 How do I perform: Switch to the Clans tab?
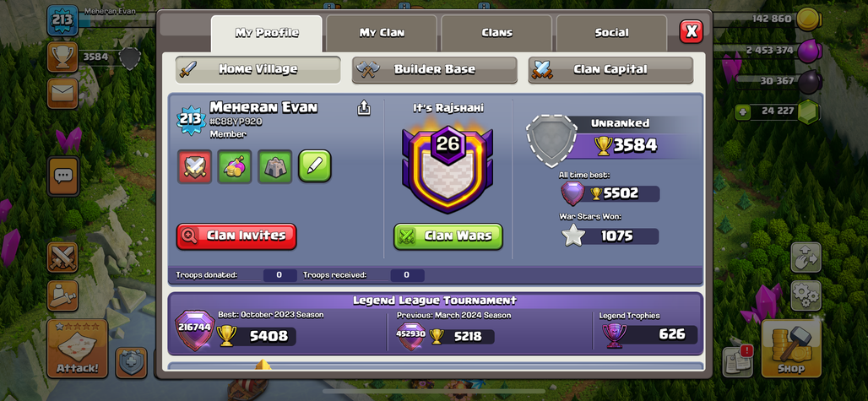pyautogui.click(x=496, y=33)
